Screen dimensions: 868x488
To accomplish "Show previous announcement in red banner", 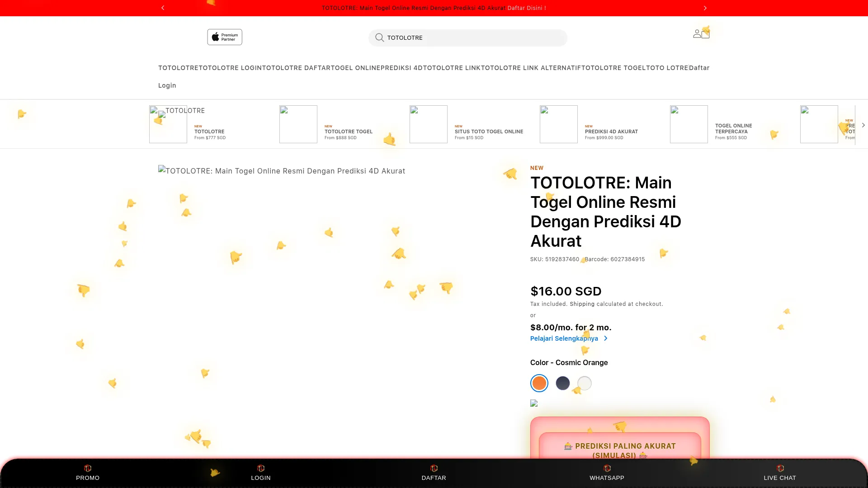I will tap(163, 8).
